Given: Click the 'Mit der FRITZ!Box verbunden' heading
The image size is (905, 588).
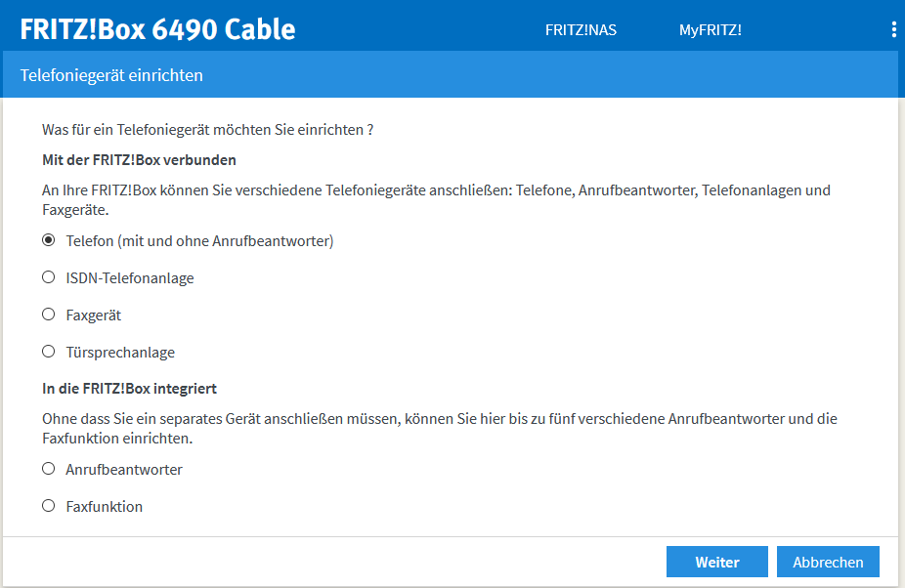Looking at the screenshot, I should (139, 159).
